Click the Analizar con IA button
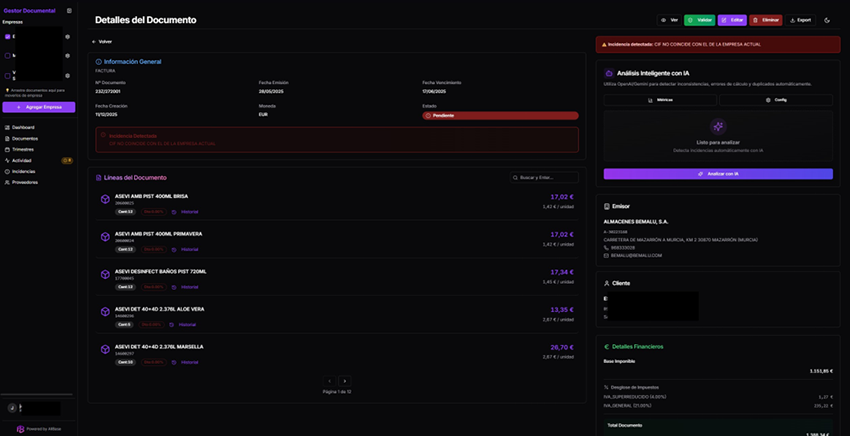850x436 pixels. [x=717, y=174]
